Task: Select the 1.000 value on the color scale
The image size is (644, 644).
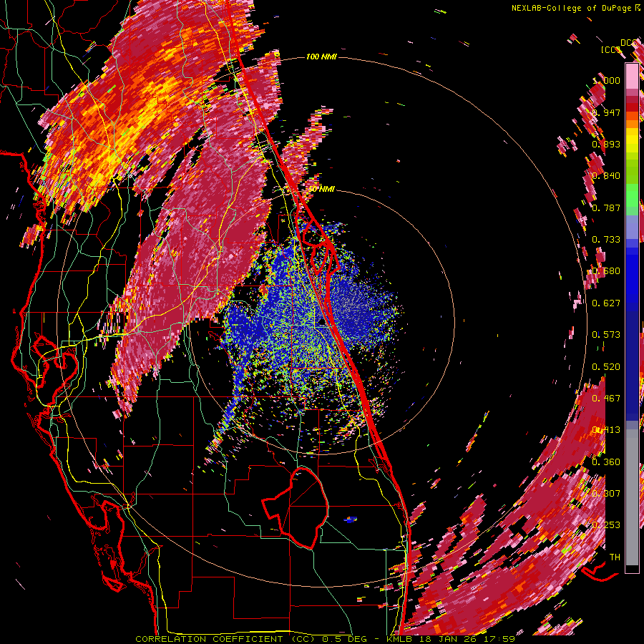Action: pyautogui.click(x=606, y=80)
